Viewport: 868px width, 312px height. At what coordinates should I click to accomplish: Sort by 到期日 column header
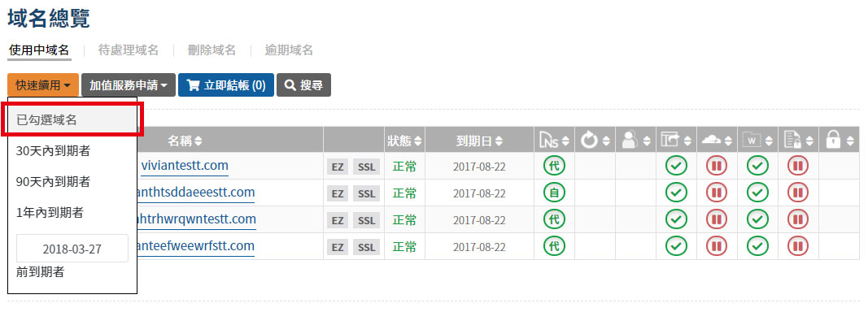tap(479, 141)
